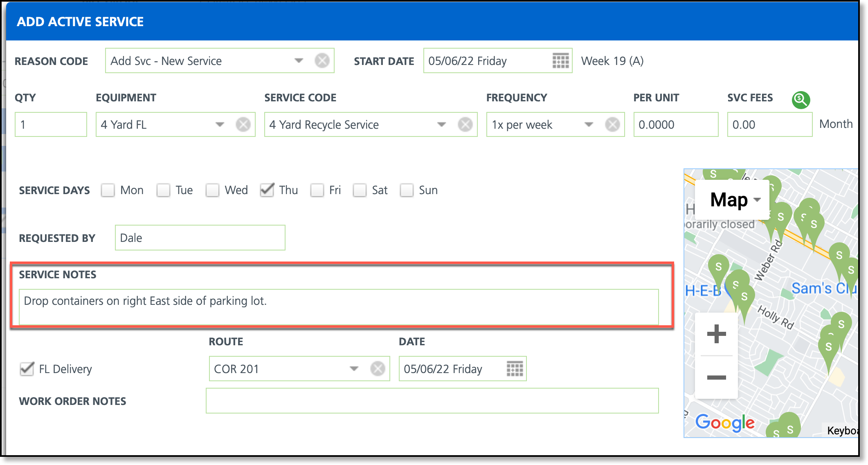Click the Google logo link on map
Viewport: 868px width, 465px height.
coord(725,422)
